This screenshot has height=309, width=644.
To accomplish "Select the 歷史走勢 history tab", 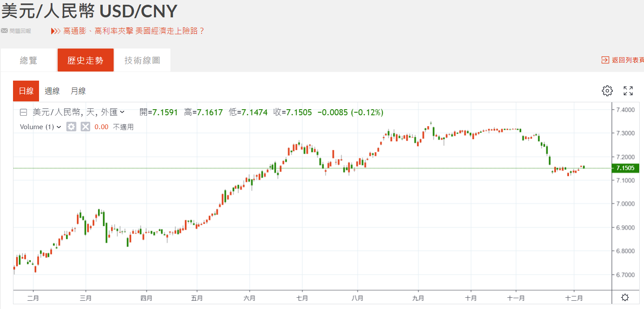I will click(x=85, y=60).
